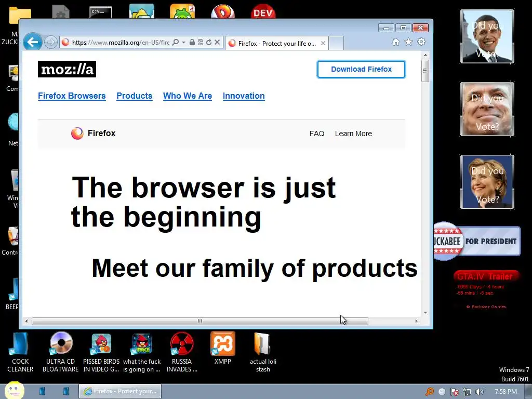The height and width of the screenshot is (399, 532).
Task: Open the volume speaker tray icon
Action: (x=479, y=392)
